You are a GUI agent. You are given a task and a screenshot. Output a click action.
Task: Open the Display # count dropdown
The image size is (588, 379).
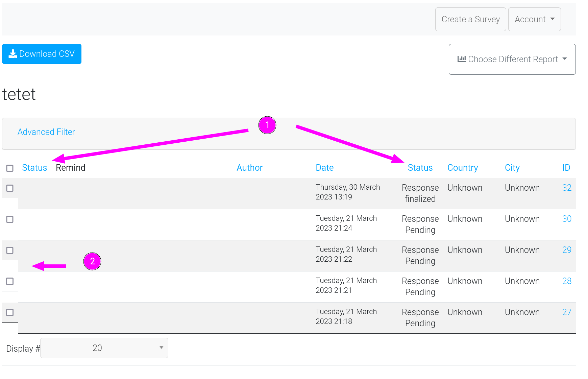coord(104,348)
